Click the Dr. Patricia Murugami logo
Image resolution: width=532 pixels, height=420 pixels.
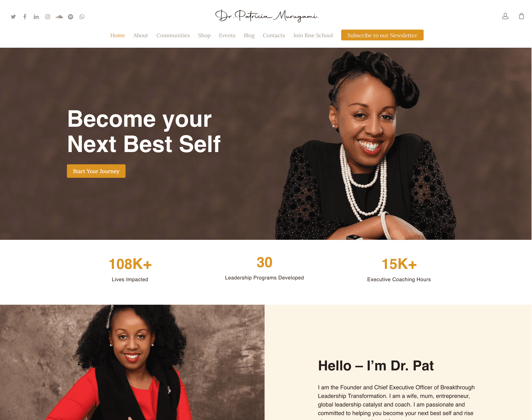(x=267, y=16)
